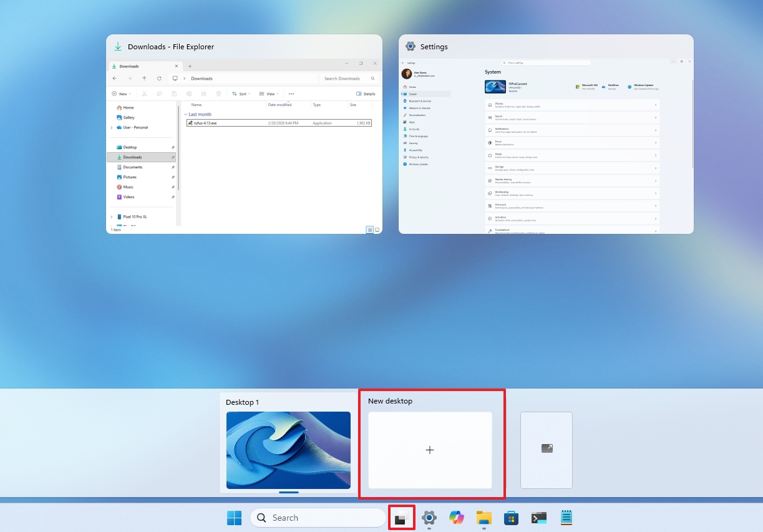The width and height of the screenshot is (763, 532).
Task: Open the Details pane in File Explorer
Action: click(x=365, y=94)
